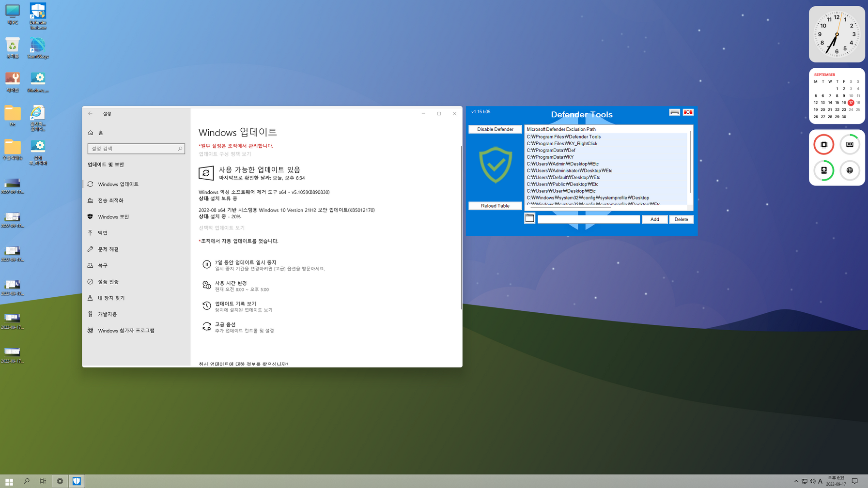The image size is (868, 488).
Task: Minimize the Defender Tools window
Action: (x=674, y=112)
